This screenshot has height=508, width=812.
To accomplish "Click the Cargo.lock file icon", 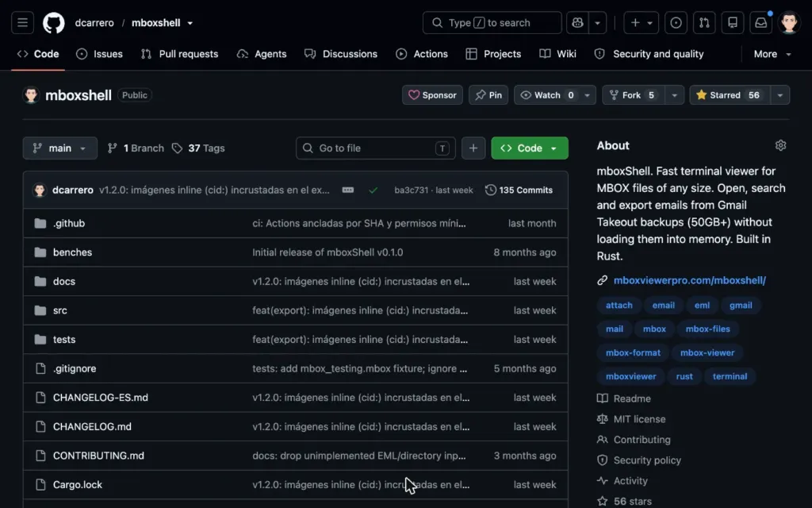I will [x=40, y=485].
